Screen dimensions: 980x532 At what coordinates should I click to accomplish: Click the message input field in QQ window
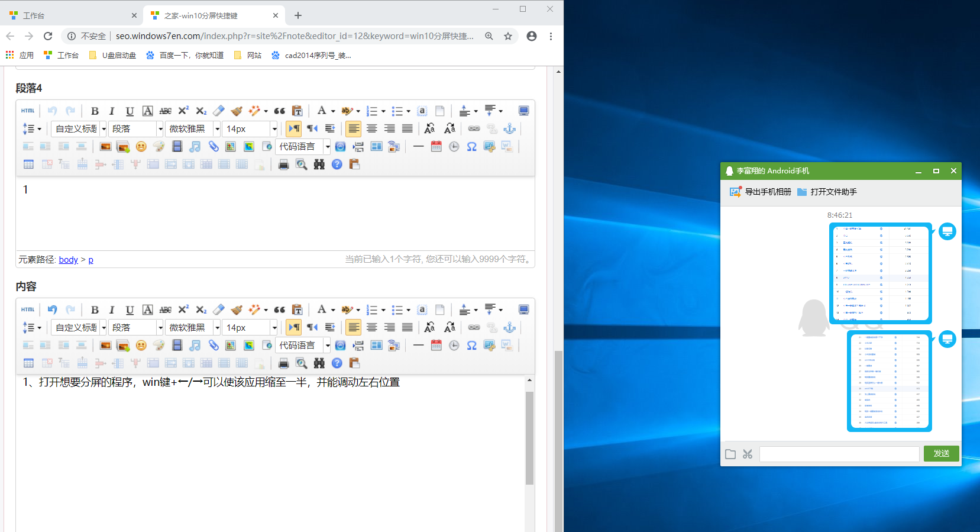[839, 454]
